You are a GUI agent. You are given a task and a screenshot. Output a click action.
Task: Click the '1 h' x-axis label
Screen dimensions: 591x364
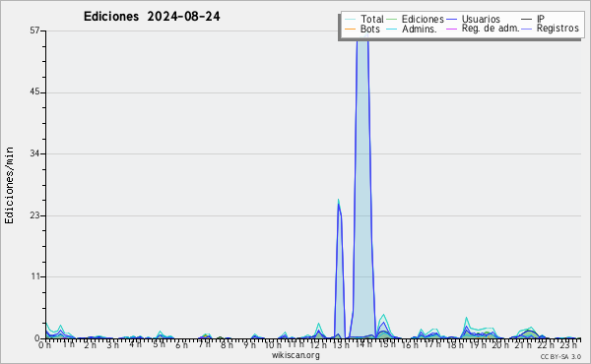68,344
